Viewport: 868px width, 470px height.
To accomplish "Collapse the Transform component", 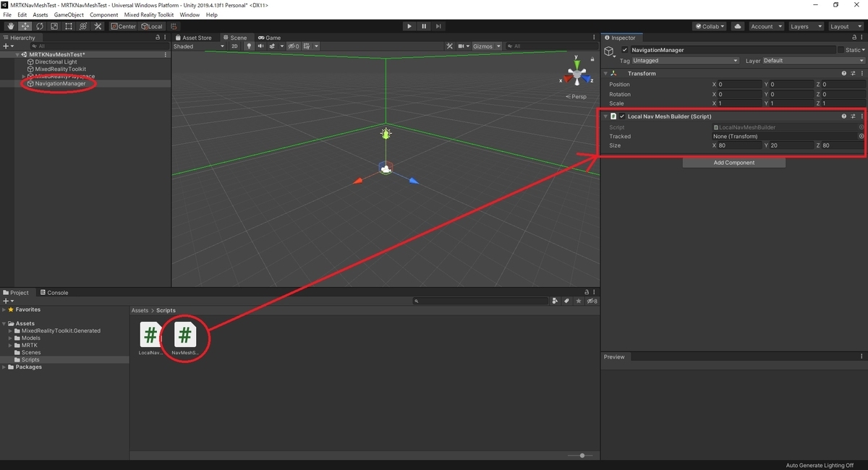I will point(605,73).
